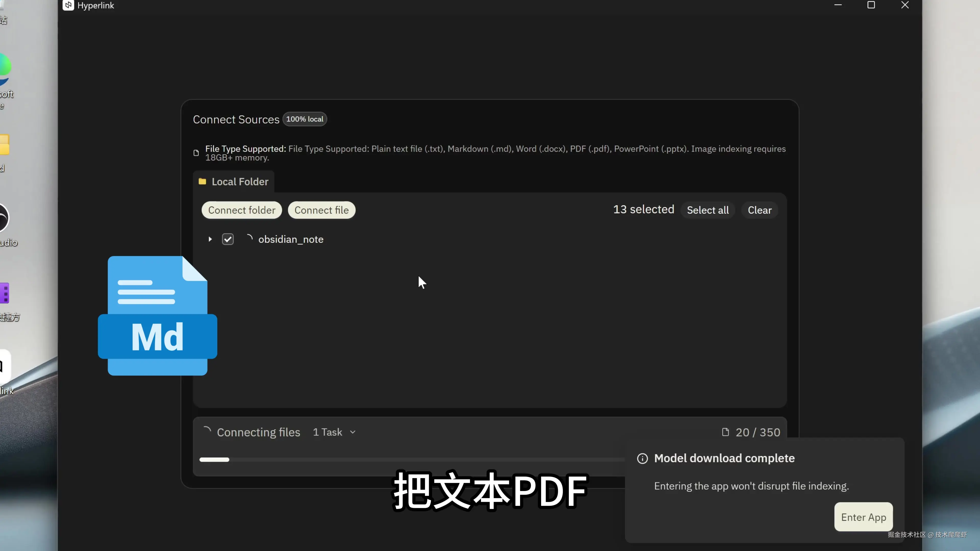Click the large Md markdown file icon
This screenshot has height=551, width=980.
click(157, 316)
